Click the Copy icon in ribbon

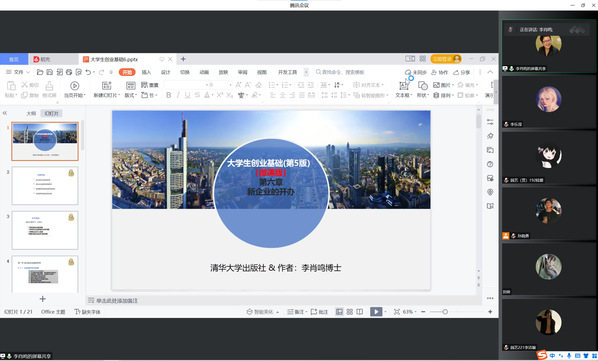pyautogui.click(x=24, y=95)
